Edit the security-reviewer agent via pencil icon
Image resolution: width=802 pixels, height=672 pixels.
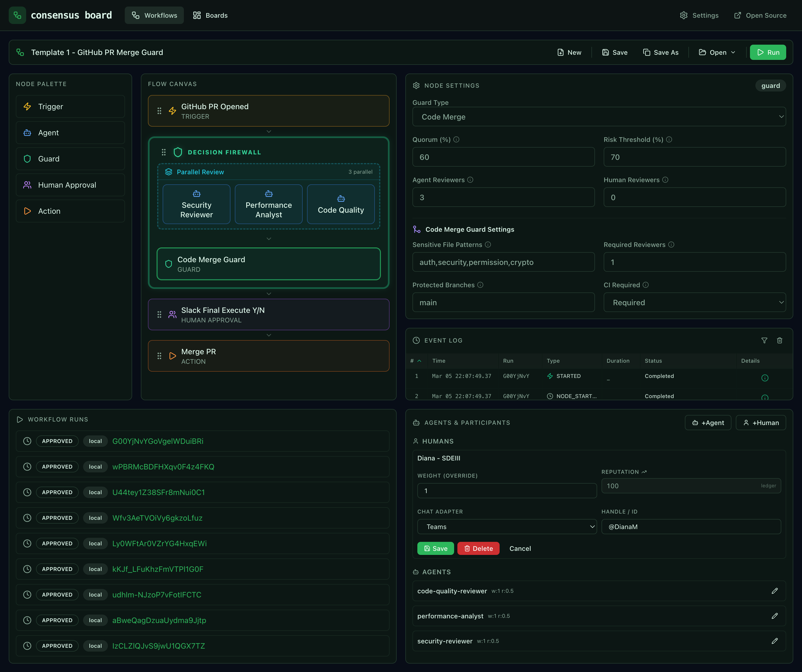[775, 641]
